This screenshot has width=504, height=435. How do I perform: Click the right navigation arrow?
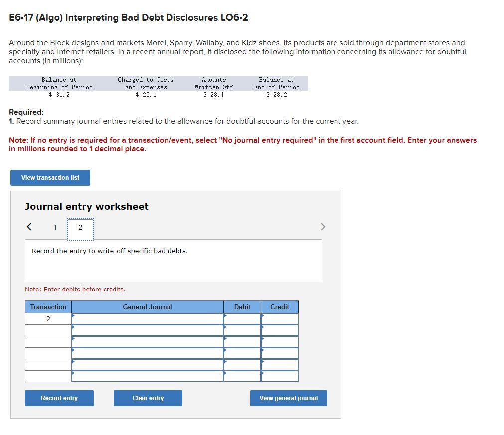click(323, 227)
